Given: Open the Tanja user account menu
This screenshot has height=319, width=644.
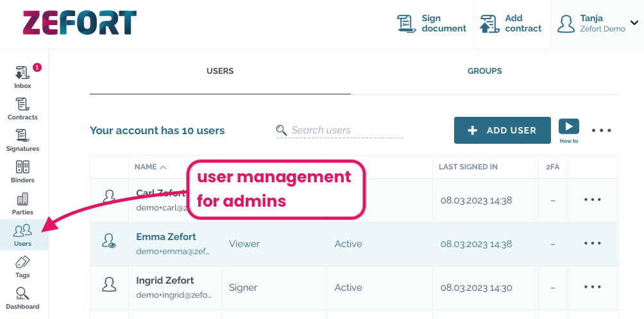Looking at the screenshot, I should pyautogui.click(x=597, y=24).
